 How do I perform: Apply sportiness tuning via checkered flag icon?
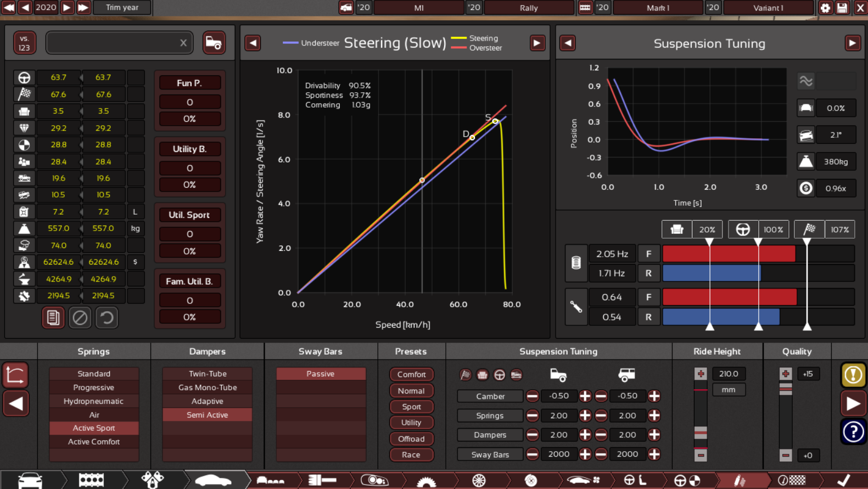pos(466,375)
